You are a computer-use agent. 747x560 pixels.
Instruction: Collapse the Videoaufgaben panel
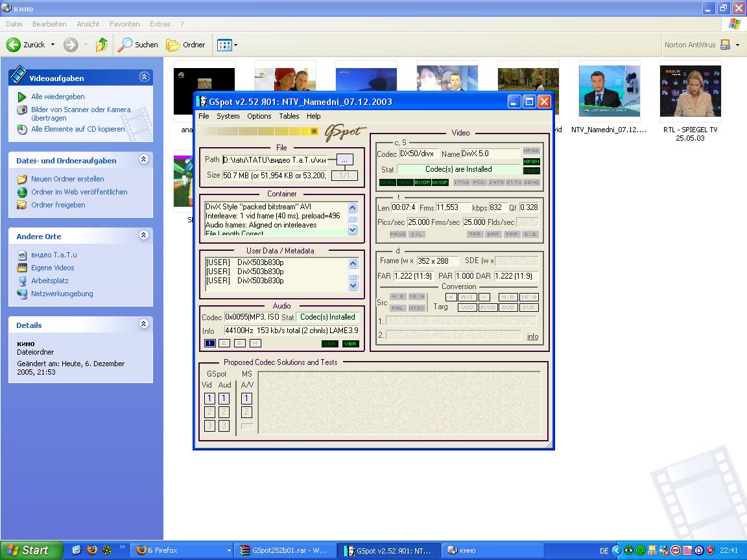144,77
